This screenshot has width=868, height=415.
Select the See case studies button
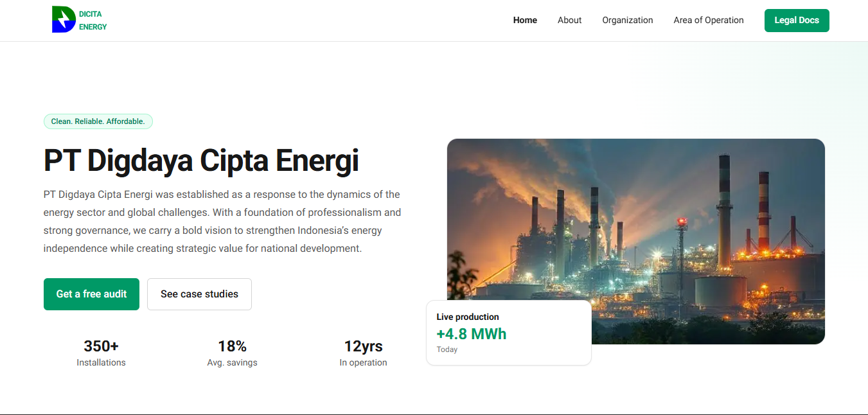(199, 294)
